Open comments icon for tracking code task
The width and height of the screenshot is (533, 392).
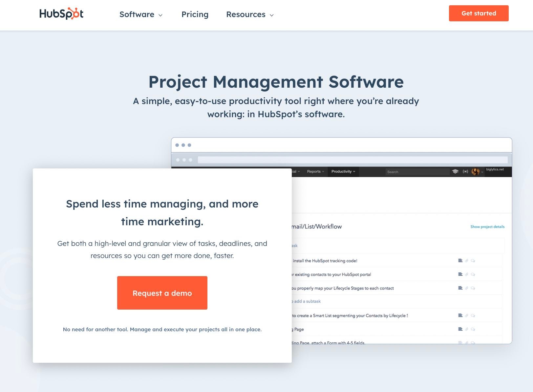[473, 261]
